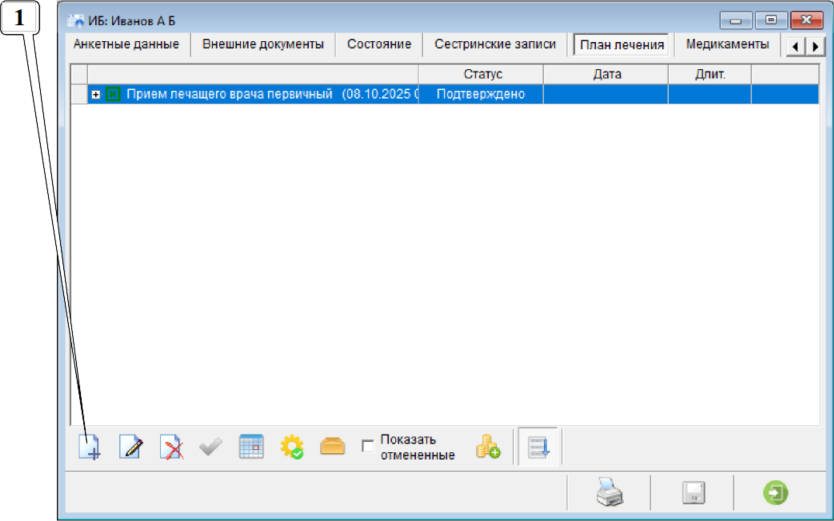Click the orange box package icon
Viewport: 834px width, 521px height.
click(332, 447)
